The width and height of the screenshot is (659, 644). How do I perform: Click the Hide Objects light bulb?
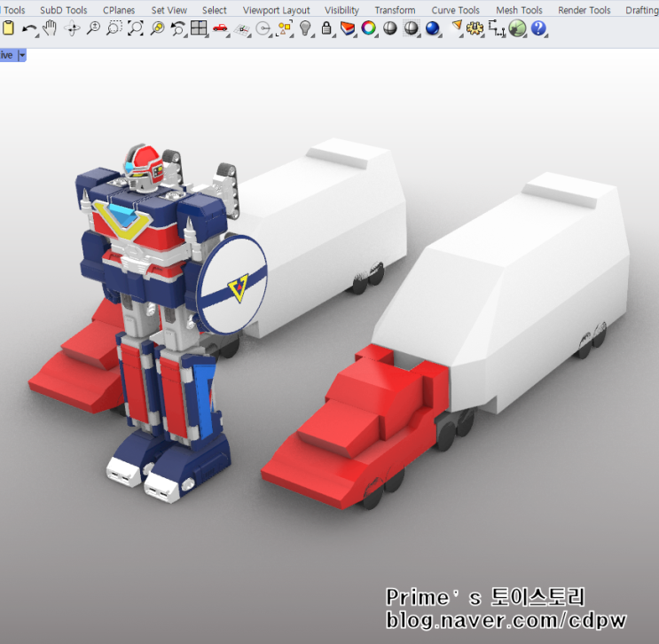pos(305,28)
